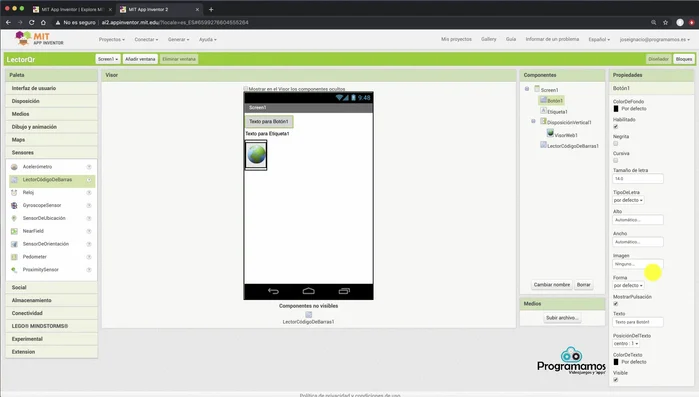Image resolution: width=699 pixels, height=397 pixels.
Task: Click the Cambiar nombre button
Action: tap(552, 284)
